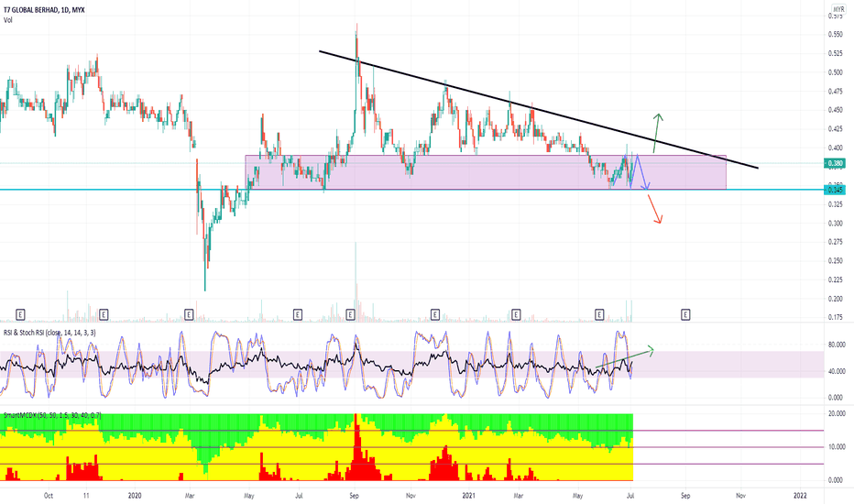This screenshot has height=504, width=854.
Task: Click the 0.300 price scale value
Action: point(836,224)
